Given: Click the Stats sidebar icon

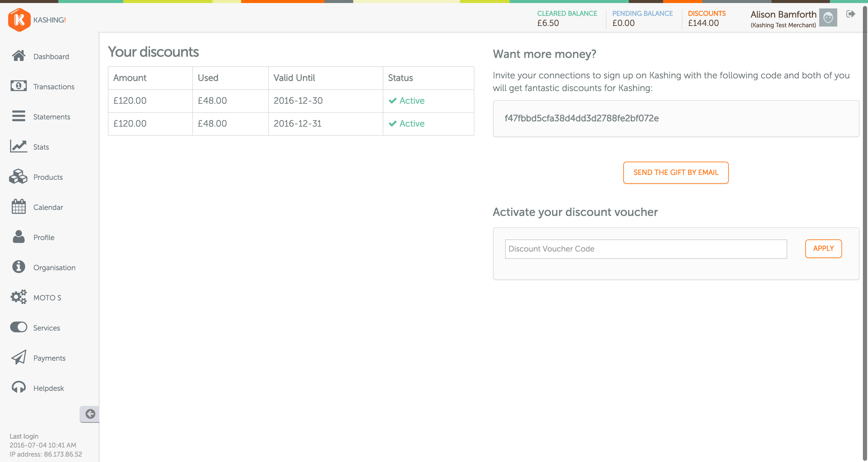Looking at the screenshot, I should 18,147.
